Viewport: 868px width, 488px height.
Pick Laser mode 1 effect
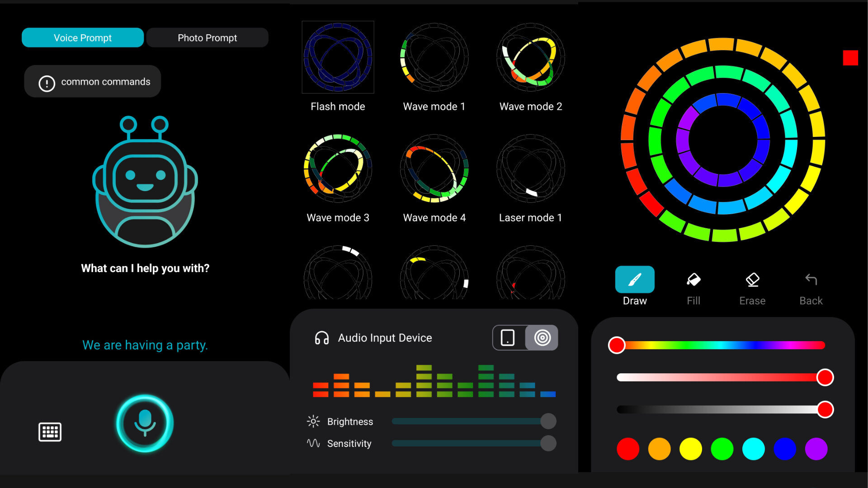click(530, 169)
